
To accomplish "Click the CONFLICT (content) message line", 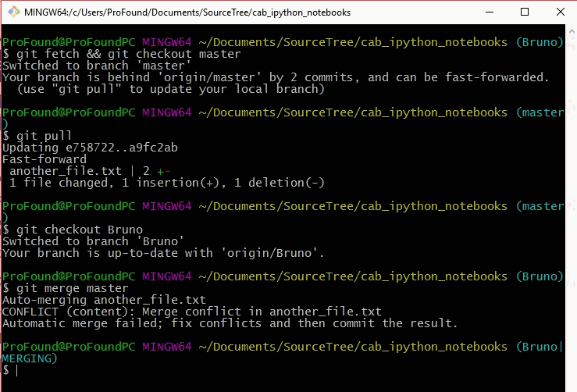I will coord(192,312).
